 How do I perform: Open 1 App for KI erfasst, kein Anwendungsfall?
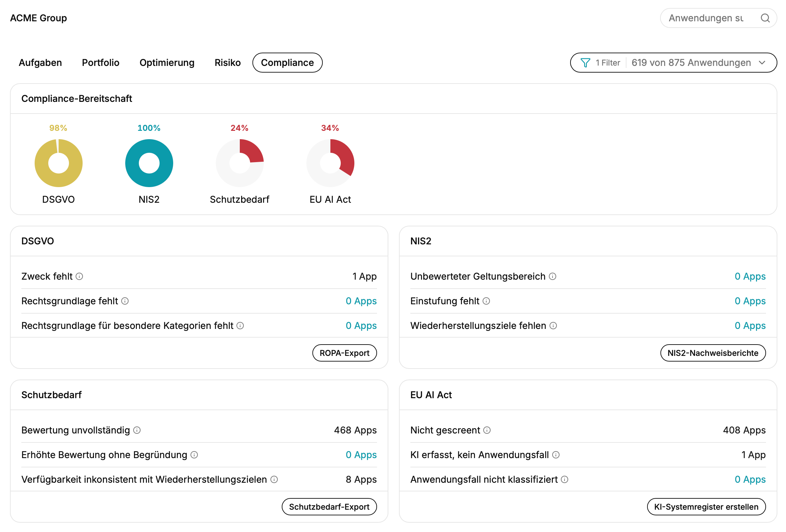point(753,455)
